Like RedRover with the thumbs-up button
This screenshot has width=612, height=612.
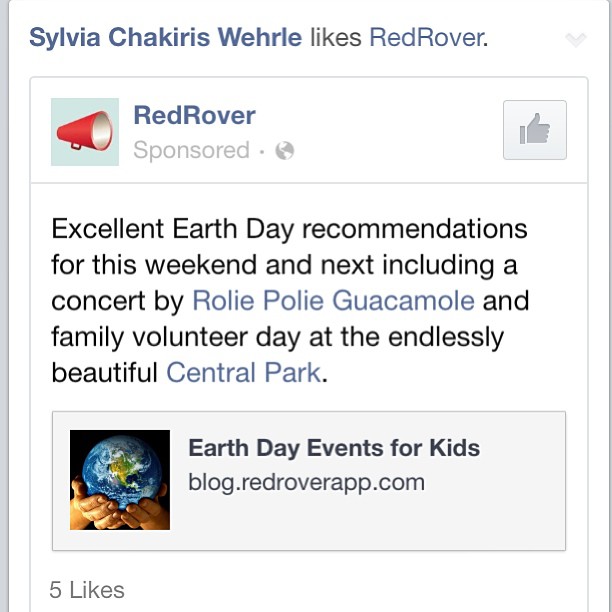tap(535, 130)
